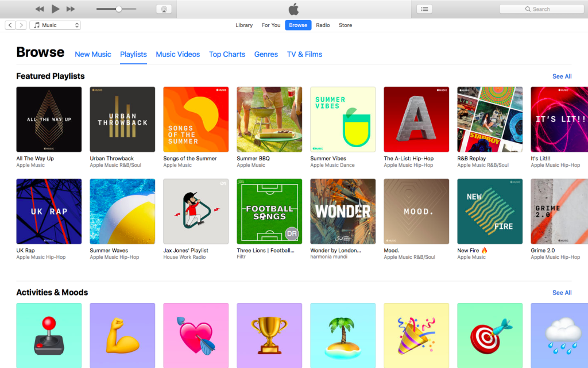Image resolution: width=588 pixels, height=368 pixels.
Task: Select the heart with arrow mood tile
Action: coord(196,335)
